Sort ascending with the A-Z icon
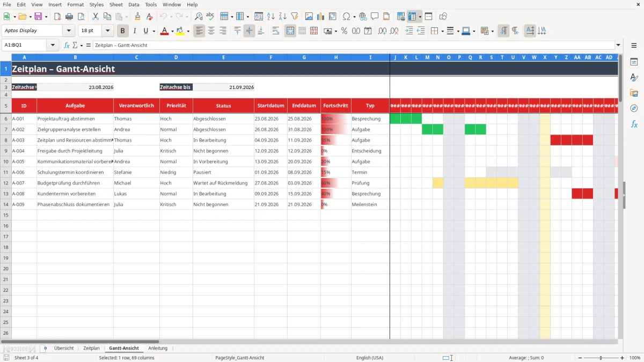 coord(271,17)
